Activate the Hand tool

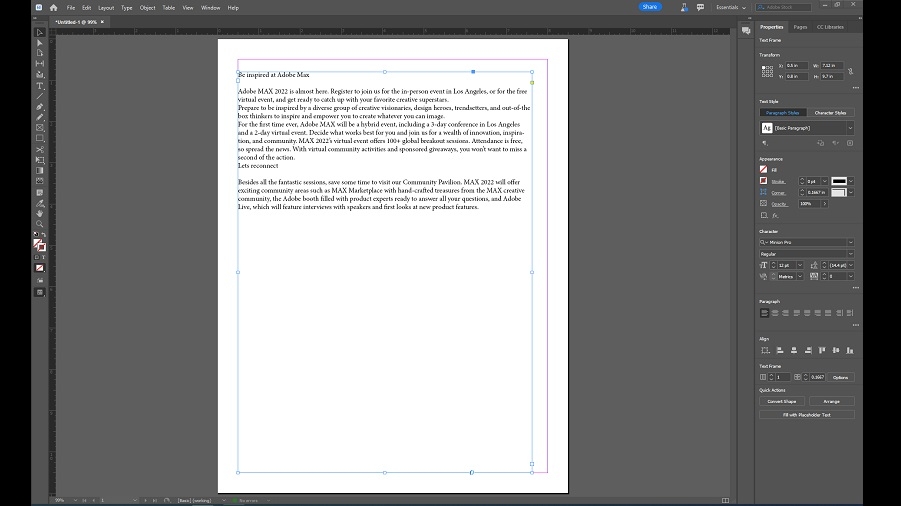(x=40, y=214)
